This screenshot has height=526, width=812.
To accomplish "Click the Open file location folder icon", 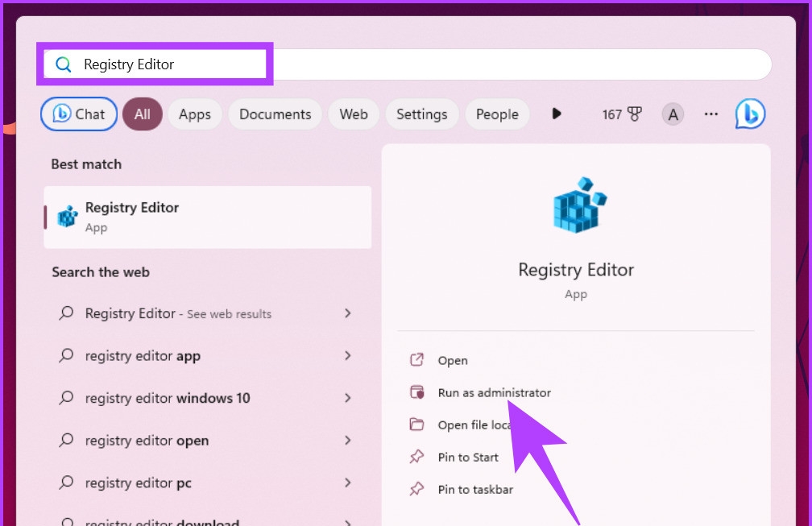I will pyautogui.click(x=417, y=424).
